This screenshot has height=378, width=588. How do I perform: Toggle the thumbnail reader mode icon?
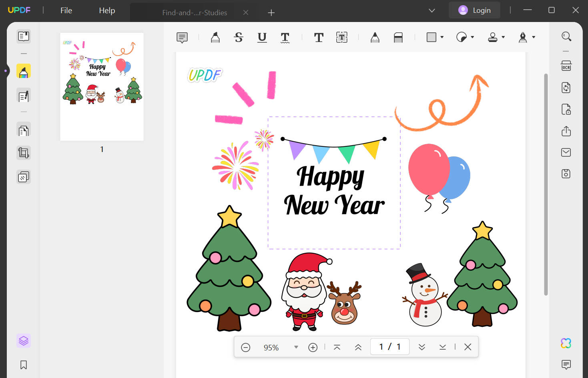coord(24,36)
